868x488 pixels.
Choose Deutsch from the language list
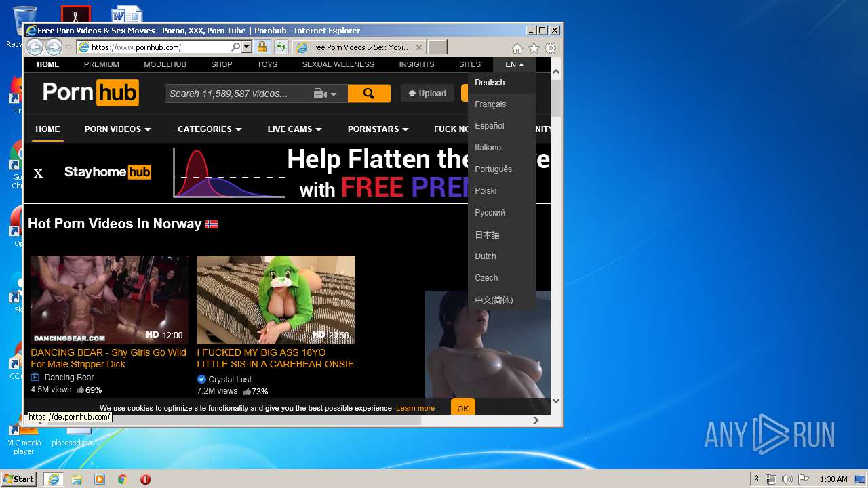[x=502, y=83]
